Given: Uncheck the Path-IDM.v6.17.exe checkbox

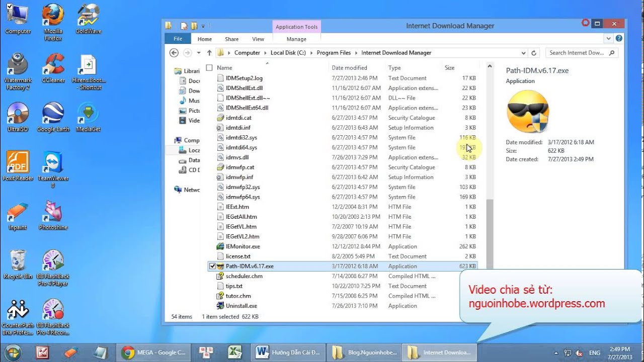Looking at the screenshot, I should 212,266.
